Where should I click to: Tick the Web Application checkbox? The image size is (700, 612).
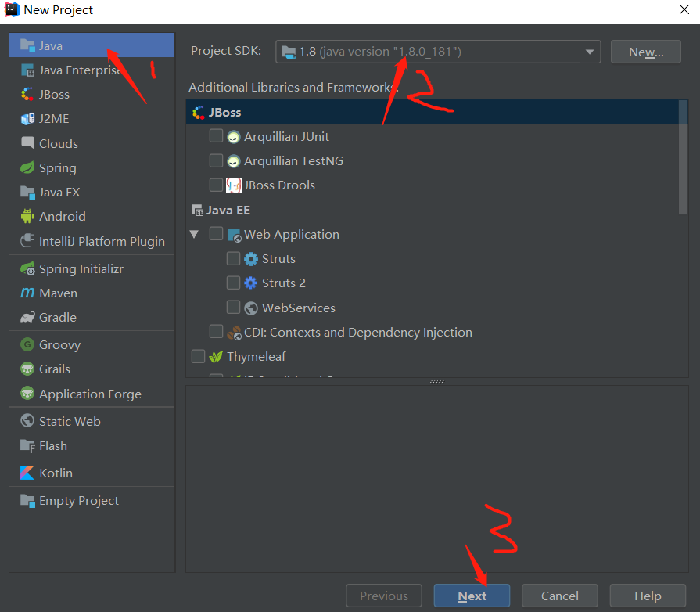tap(216, 234)
